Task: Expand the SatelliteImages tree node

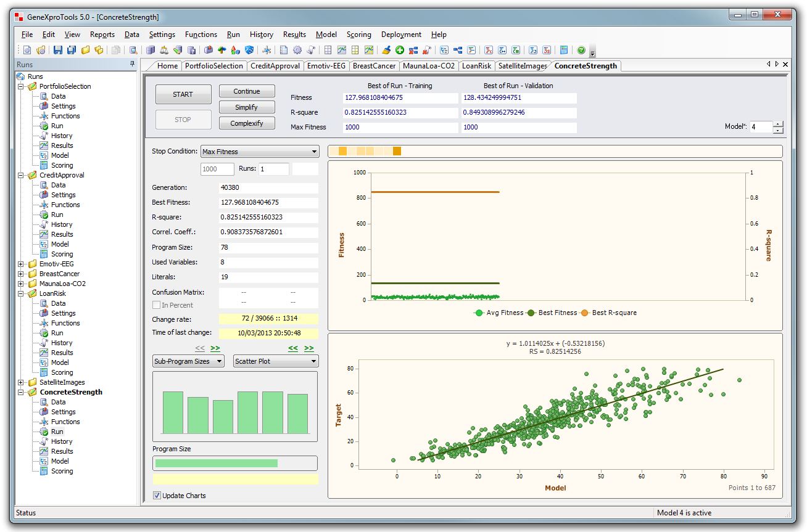Action: (x=22, y=382)
